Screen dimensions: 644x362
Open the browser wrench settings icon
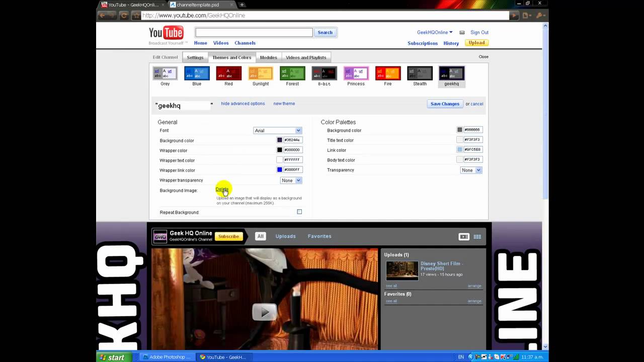pos(539,16)
